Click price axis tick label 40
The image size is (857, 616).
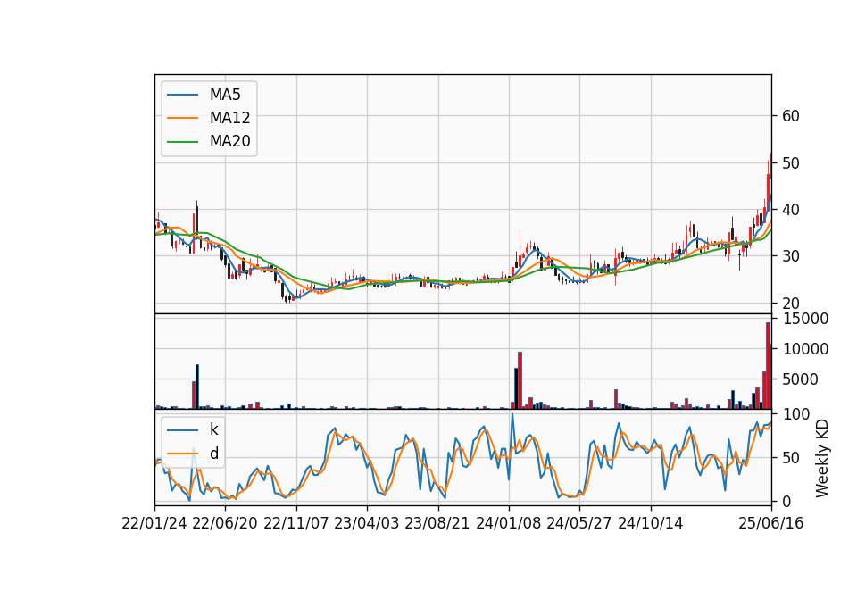[x=791, y=209]
